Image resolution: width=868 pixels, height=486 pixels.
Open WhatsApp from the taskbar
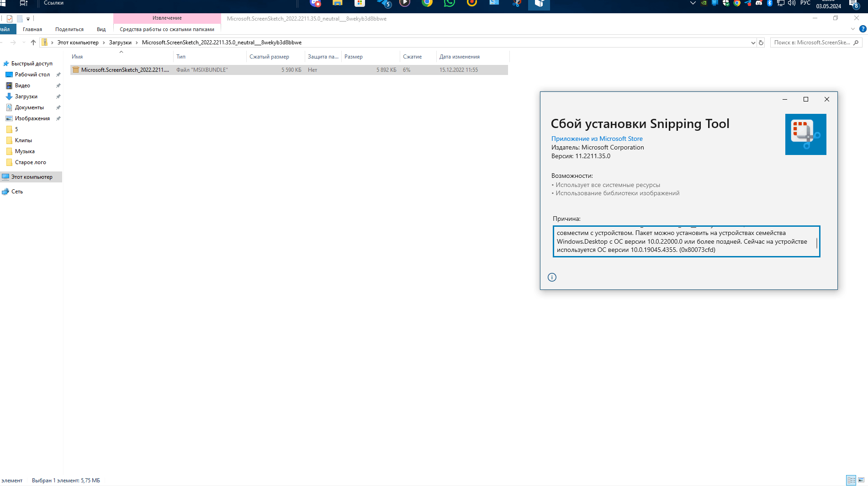click(450, 3)
